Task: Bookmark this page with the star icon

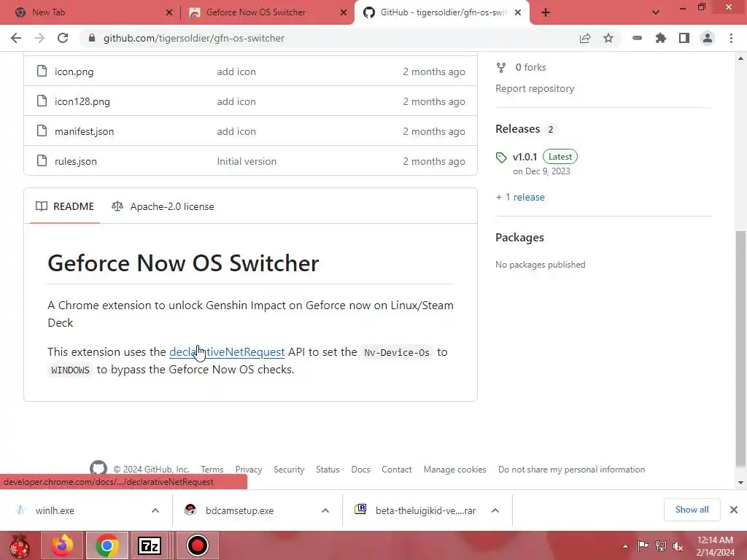Action: (x=608, y=38)
